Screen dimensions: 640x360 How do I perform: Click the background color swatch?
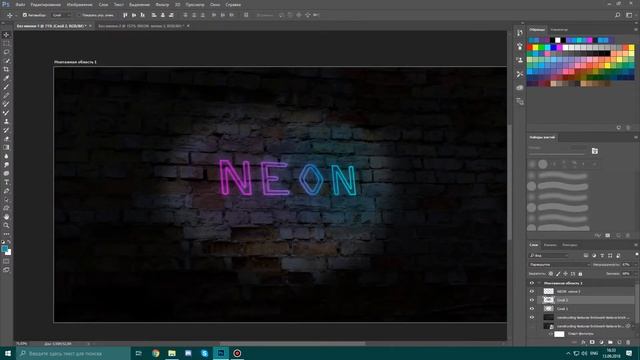coord(8,252)
